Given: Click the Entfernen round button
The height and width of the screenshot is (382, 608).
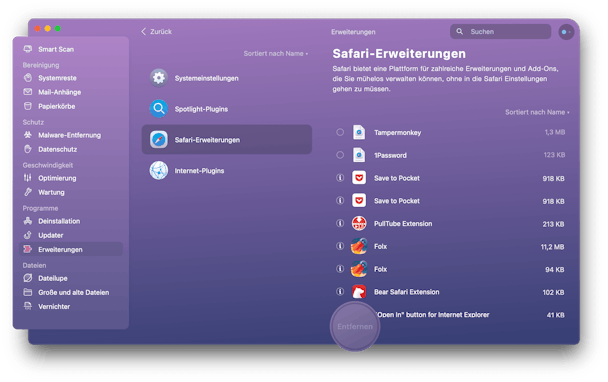Looking at the screenshot, I should 355,327.
